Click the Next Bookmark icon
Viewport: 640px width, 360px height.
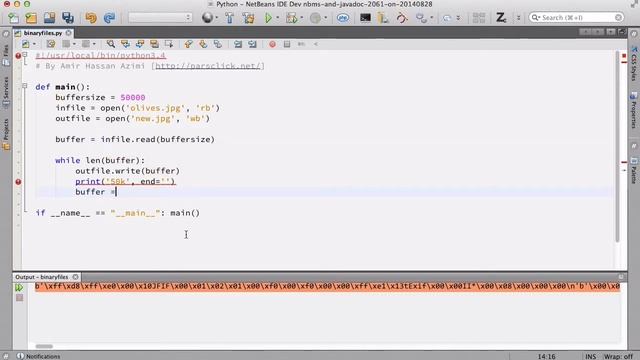[x=203, y=44]
